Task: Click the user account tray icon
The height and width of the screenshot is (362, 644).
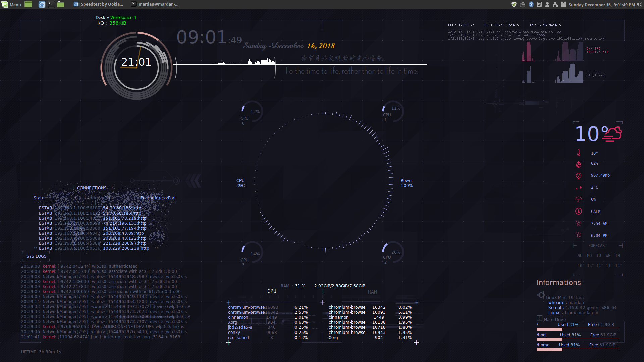Action: coord(547,4)
